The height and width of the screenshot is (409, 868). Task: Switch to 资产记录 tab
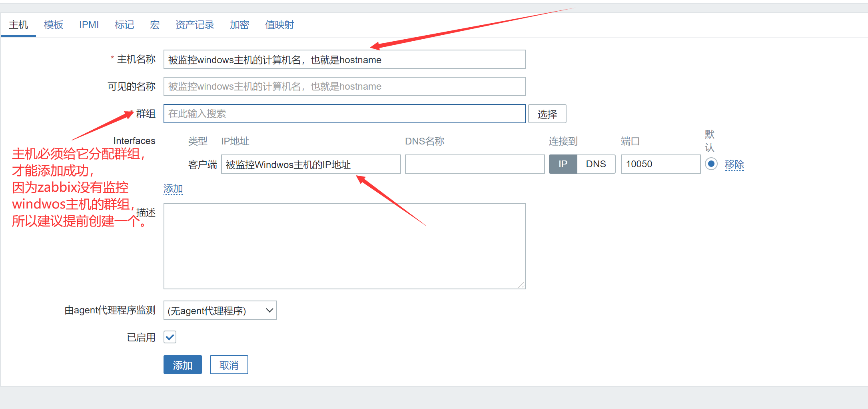(195, 25)
